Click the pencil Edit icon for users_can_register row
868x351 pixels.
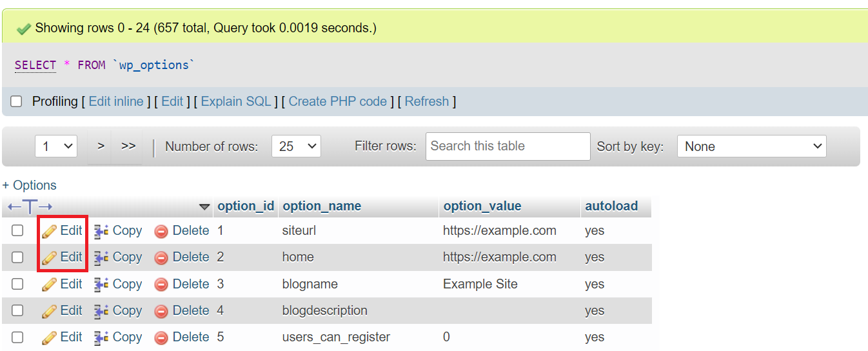[x=50, y=337]
